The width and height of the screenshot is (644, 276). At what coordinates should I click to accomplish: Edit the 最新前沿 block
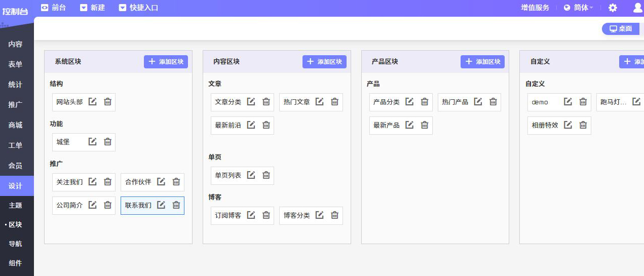251,125
